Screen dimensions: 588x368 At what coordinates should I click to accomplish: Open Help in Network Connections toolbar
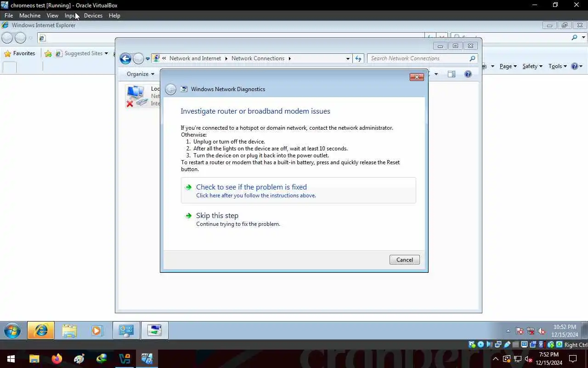coord(468,74)
